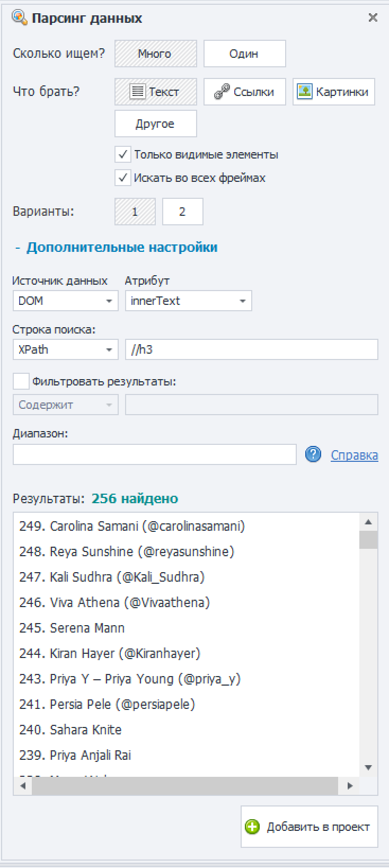
Task: Choose Картинки with the picture icon
Action: 333,92
